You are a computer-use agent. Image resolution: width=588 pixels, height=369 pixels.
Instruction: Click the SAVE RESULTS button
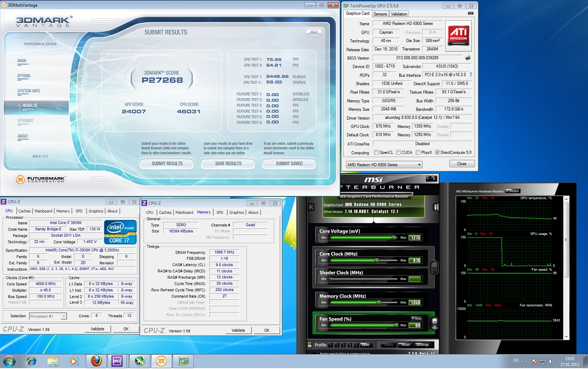tap(228, 163)
